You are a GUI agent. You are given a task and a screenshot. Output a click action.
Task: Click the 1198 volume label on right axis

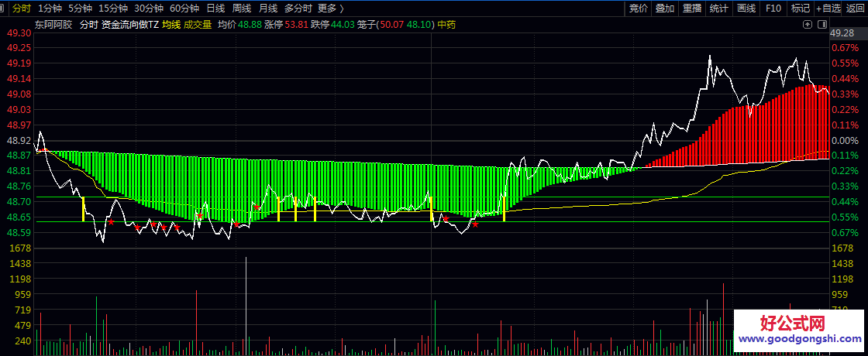coord(841,279)
